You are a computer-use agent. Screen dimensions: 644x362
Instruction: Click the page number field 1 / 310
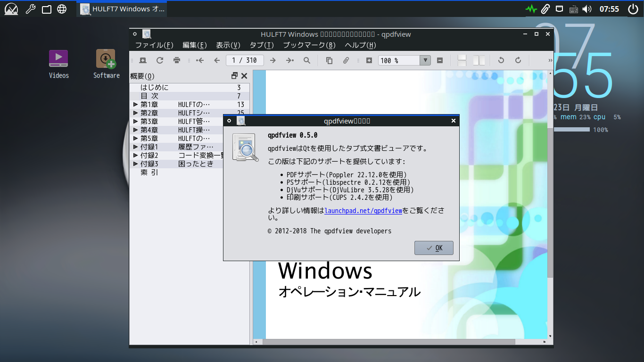[245, 60]
